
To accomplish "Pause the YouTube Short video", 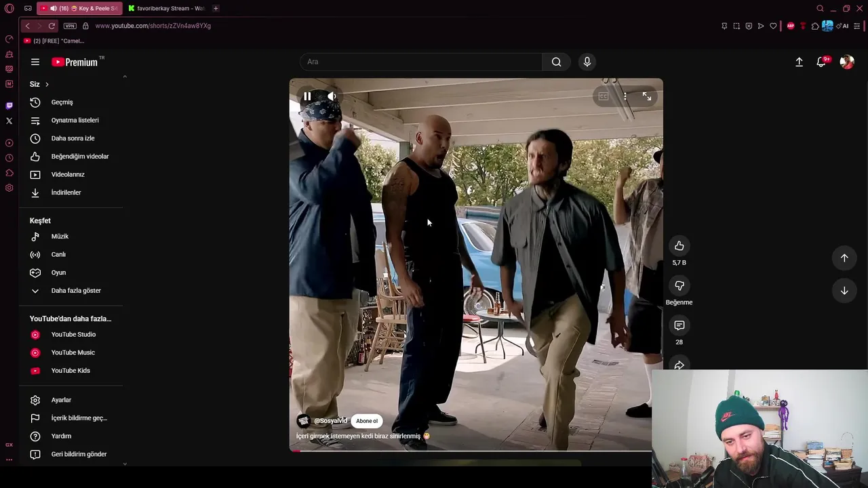I will point(307,97).
